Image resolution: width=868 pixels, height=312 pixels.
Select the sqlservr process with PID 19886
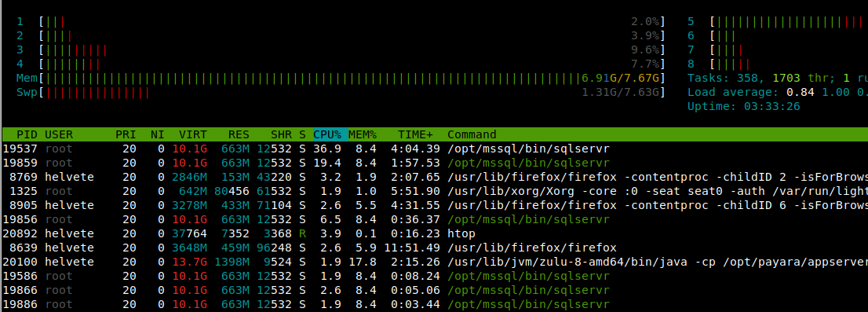435,304
